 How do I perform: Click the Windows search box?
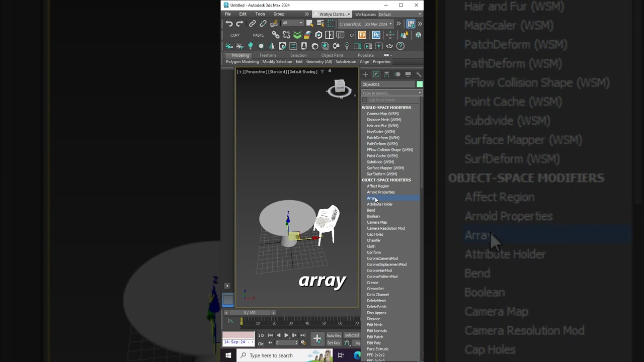coord(286,355)
